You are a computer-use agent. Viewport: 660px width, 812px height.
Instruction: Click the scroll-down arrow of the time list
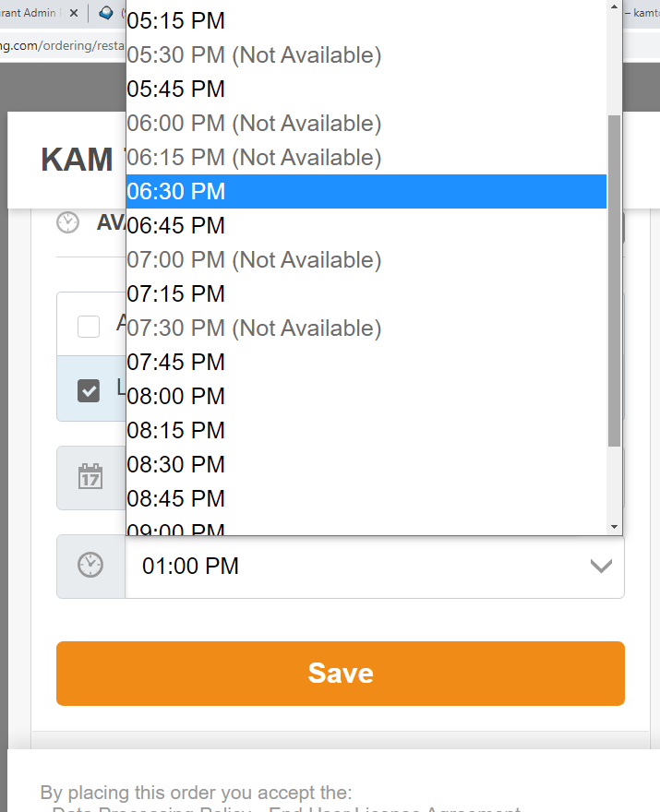pyautogui.click(x=615, y=526)
